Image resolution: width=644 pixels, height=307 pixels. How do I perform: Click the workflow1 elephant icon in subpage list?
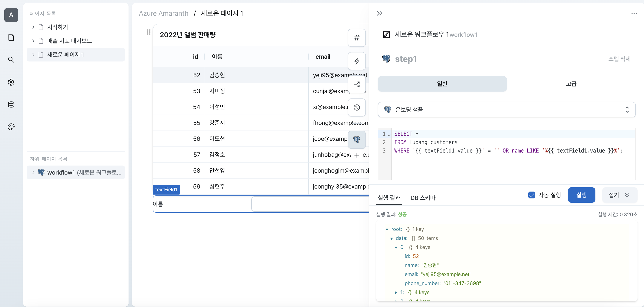[x=41, y=172]
